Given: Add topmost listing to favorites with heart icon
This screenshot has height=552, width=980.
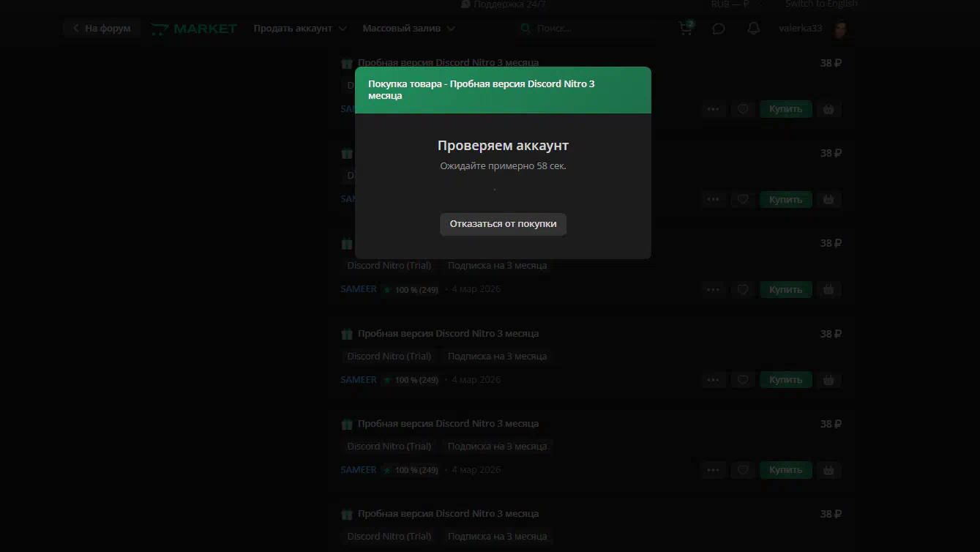Looking at the screenshot, I should (x=743, y=109).
